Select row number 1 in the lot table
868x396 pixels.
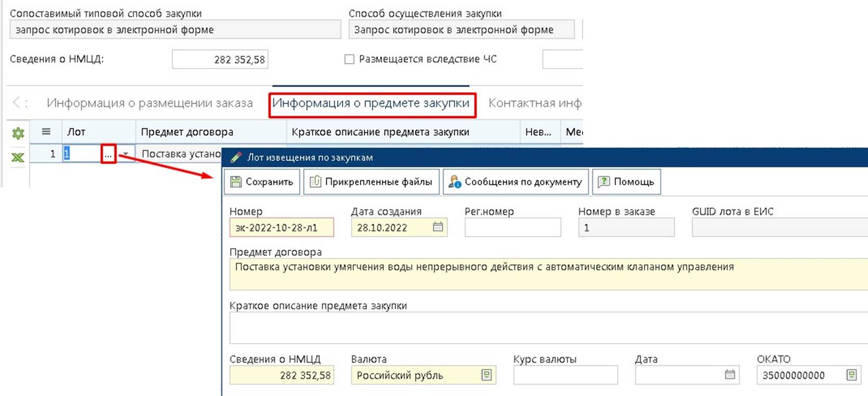click(46, 154)
